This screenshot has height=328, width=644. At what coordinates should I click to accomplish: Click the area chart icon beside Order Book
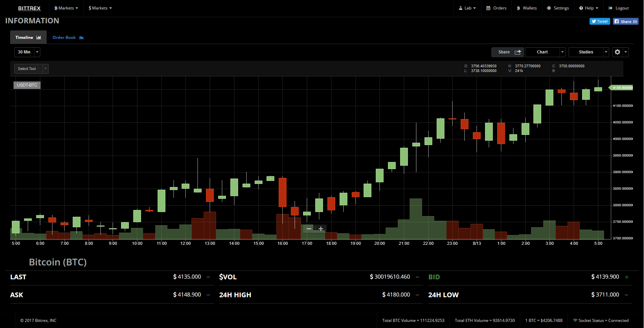(81, 37)
